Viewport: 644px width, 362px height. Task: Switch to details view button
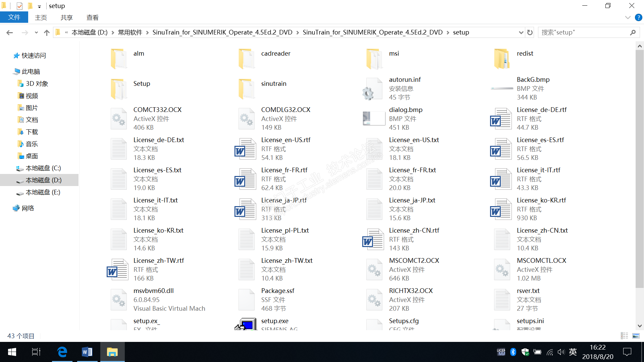pos(624,336)
